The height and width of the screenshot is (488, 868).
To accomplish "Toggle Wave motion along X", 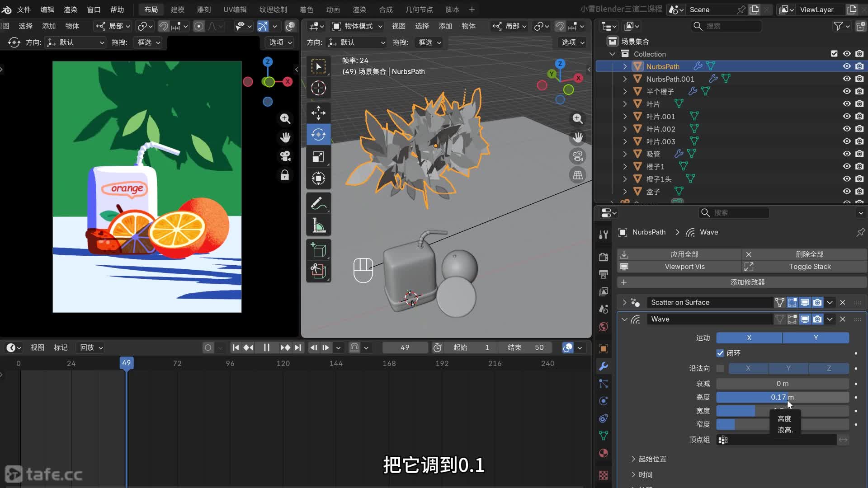I will [749, 338].
